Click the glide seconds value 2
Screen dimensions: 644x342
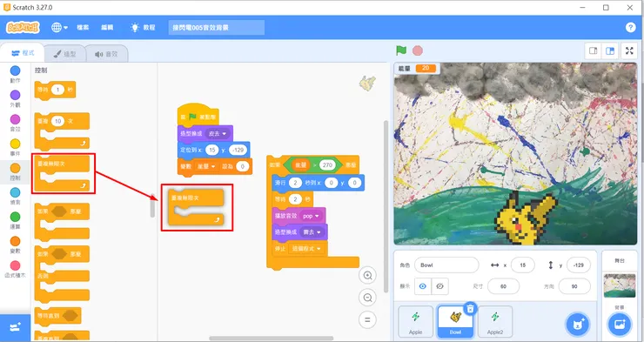click(295, 183)
